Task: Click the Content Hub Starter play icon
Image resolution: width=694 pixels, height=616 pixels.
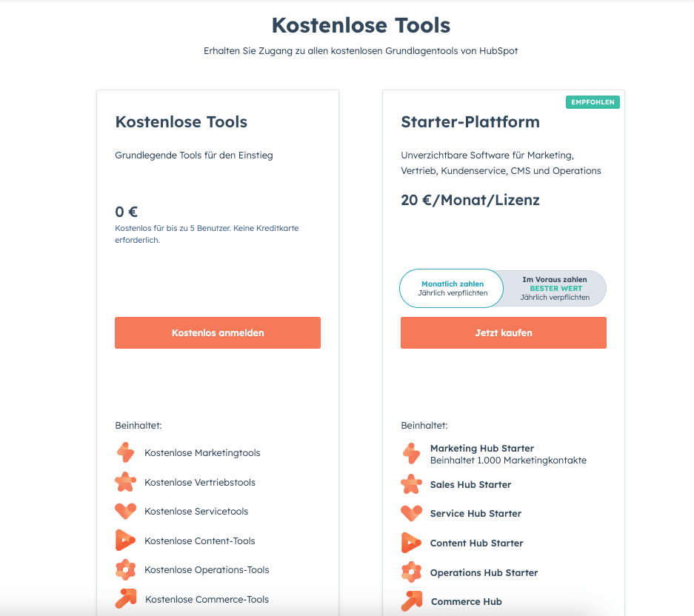Action: pos(412,543)
